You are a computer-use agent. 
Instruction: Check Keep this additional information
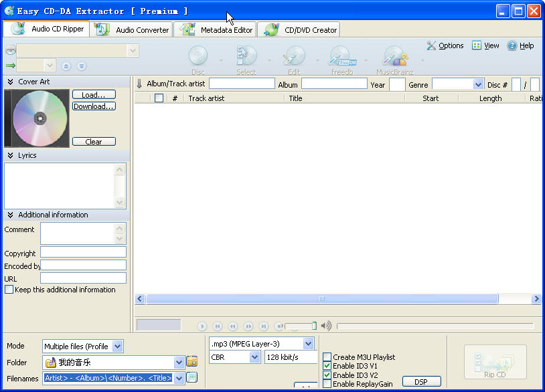(9, 290)
